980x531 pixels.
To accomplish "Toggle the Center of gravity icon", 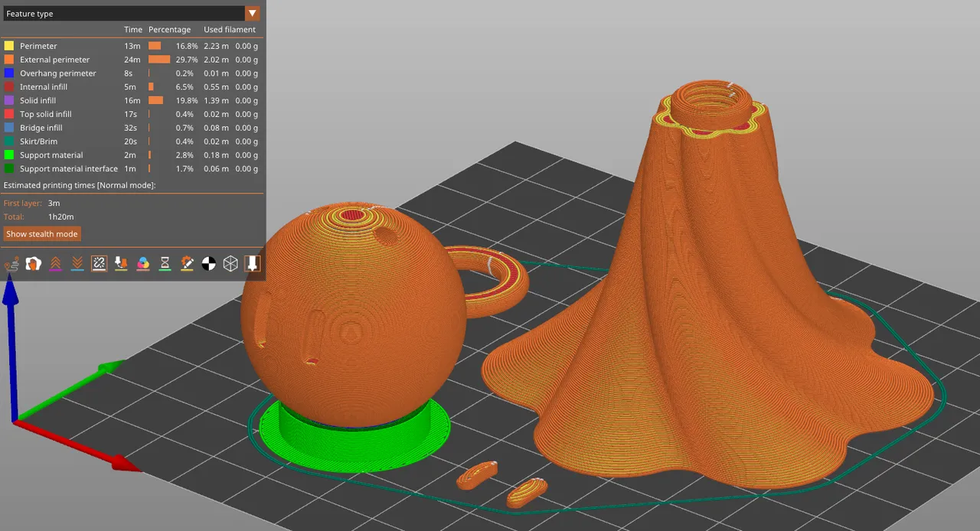I will [x=208, y=264].
